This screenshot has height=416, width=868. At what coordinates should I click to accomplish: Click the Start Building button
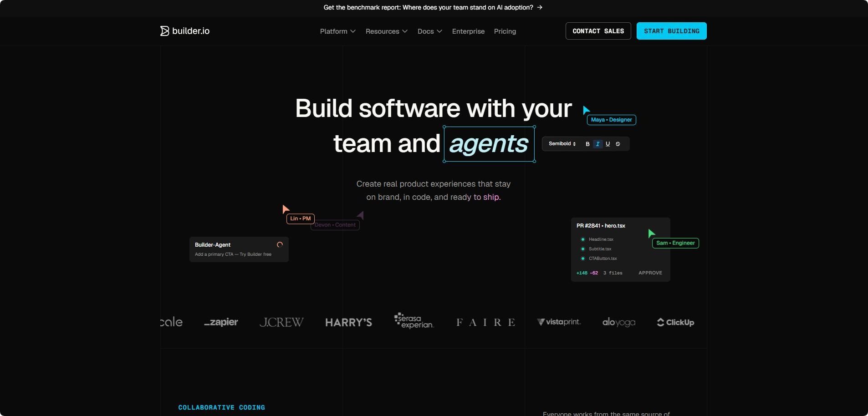click(671, 31)
